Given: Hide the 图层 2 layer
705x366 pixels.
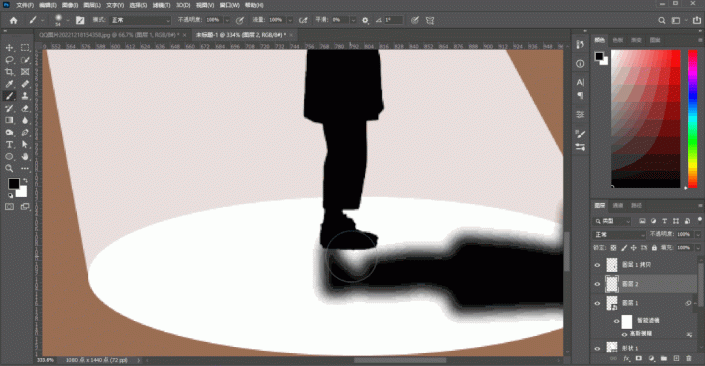Looking at the screenshot, I should coord(597,284).
